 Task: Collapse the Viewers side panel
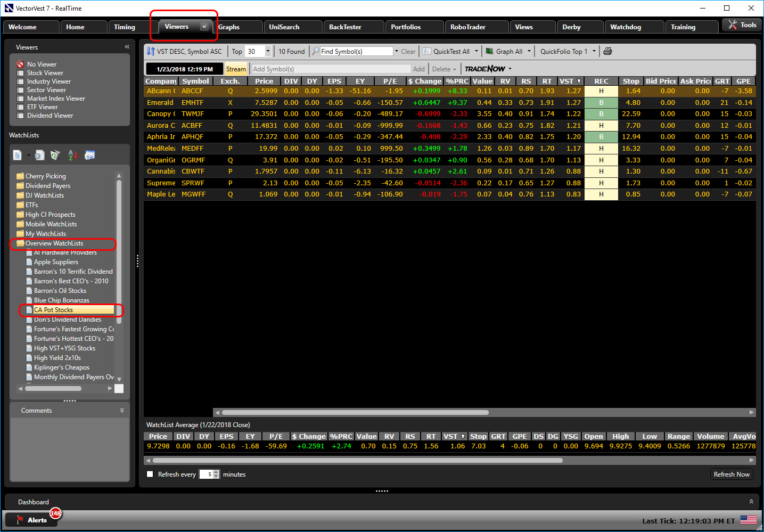pyautogui.click(x=127, y=47)
